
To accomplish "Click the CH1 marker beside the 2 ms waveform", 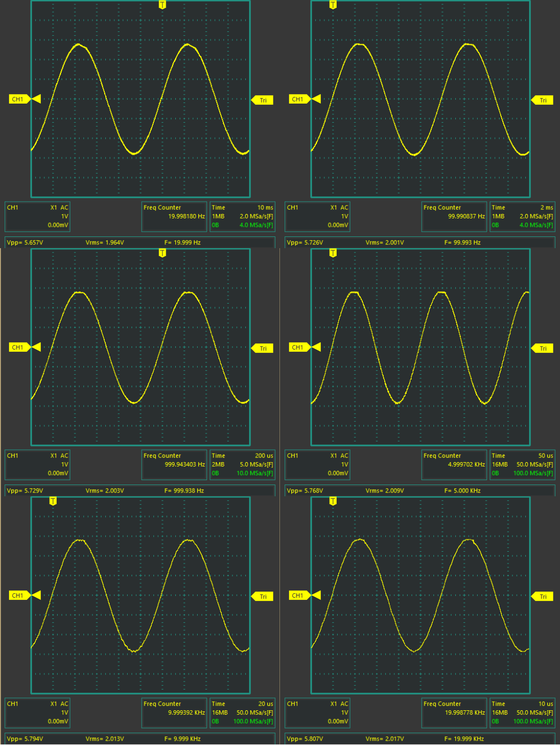I will 298,99.
